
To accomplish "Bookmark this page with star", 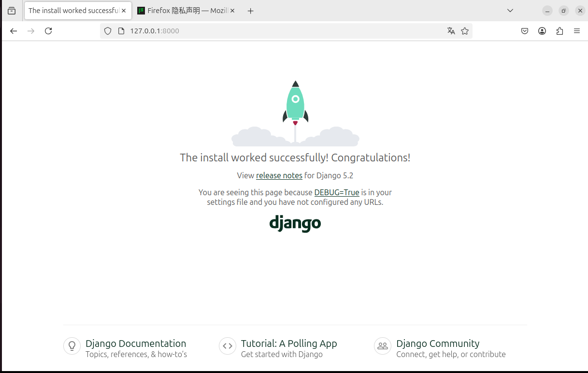I will click(x=465, y=31).
